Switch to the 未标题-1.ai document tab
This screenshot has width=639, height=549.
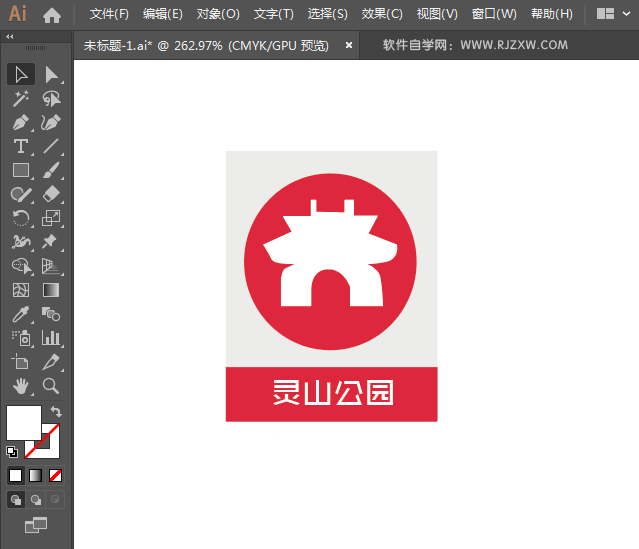tap(206, 45)
